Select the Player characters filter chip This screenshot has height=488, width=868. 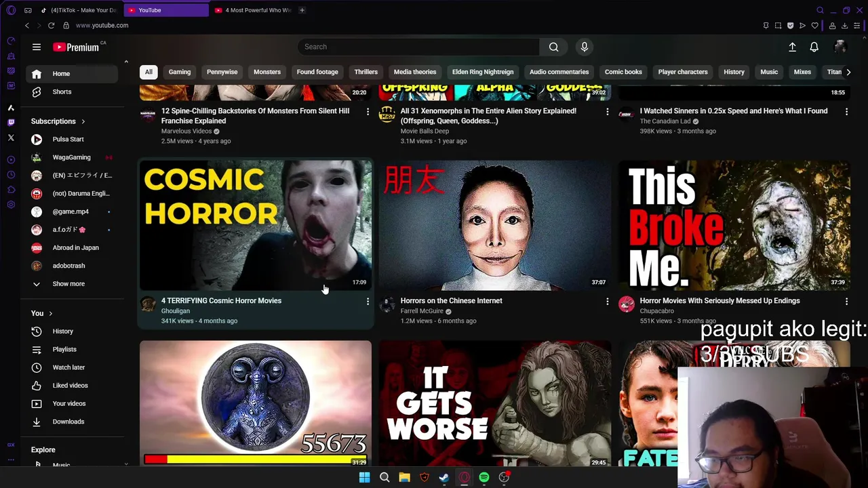pos(683,72)
